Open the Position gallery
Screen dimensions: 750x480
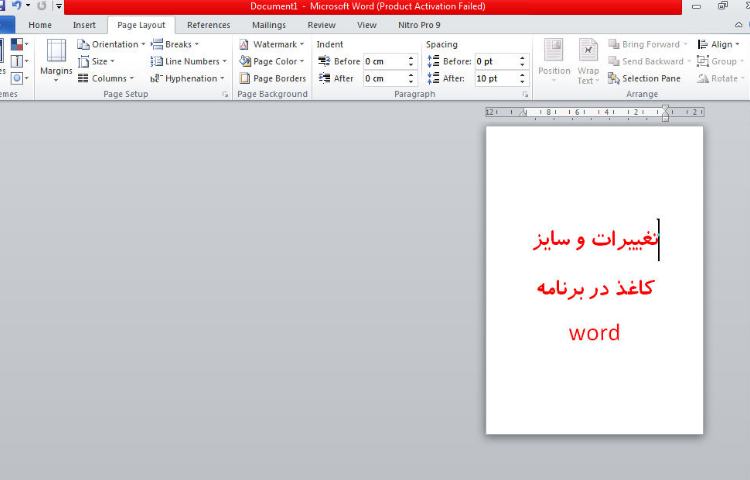click(x=554, y=61)
